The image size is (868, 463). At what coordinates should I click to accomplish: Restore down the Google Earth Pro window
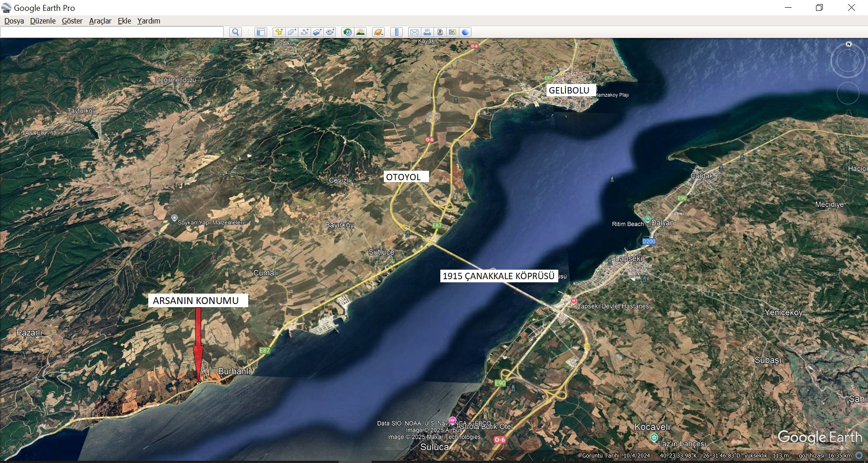[x=819, y=8]
